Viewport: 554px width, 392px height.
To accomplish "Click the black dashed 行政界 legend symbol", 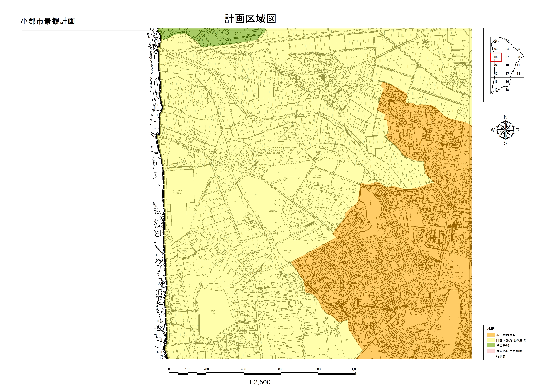I will click(491, 356).
